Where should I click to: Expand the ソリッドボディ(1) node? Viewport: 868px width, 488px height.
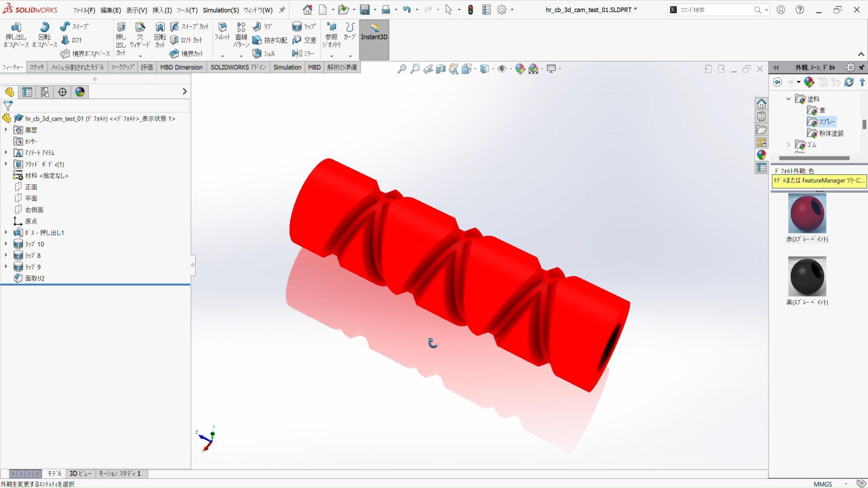tap(6, 164)
